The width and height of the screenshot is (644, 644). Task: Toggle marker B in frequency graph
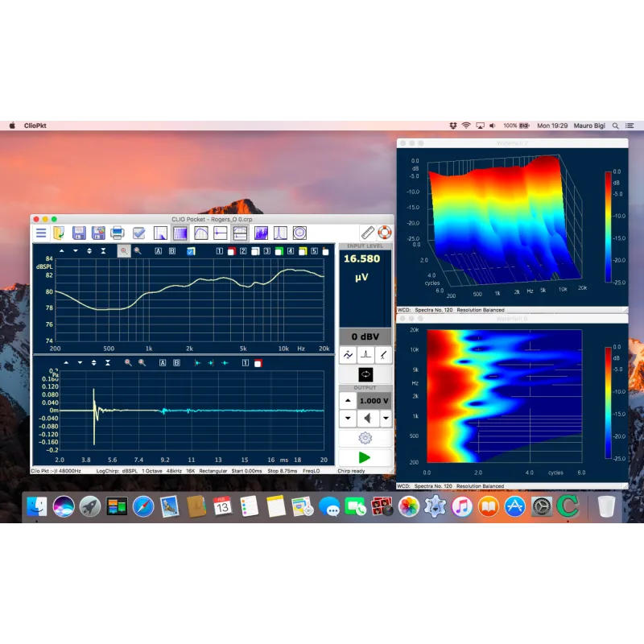172,251
